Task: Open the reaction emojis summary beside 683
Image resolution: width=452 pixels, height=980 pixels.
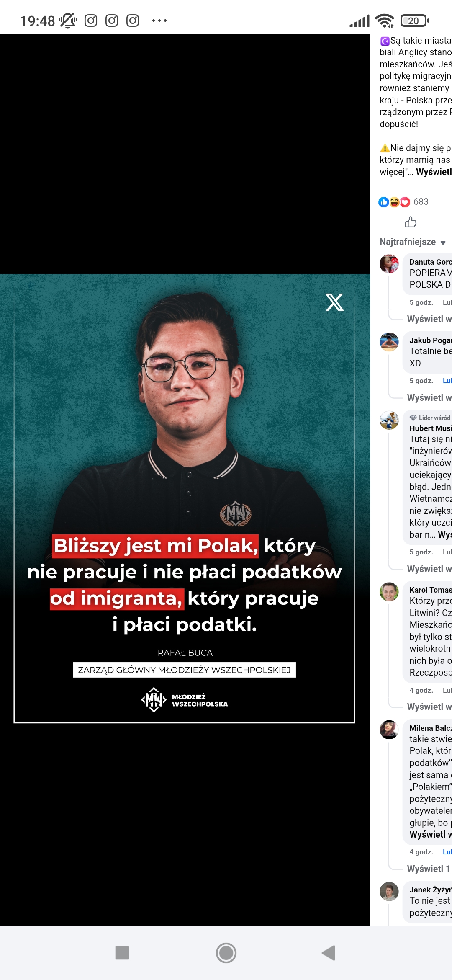Action: coord(394,202)
